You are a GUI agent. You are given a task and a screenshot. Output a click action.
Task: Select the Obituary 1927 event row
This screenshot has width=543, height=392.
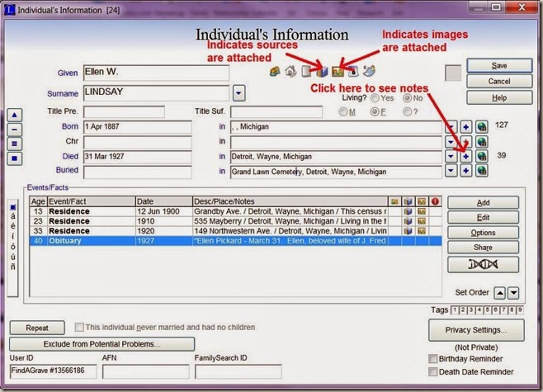pyautogui.click(x=235, y=241)
